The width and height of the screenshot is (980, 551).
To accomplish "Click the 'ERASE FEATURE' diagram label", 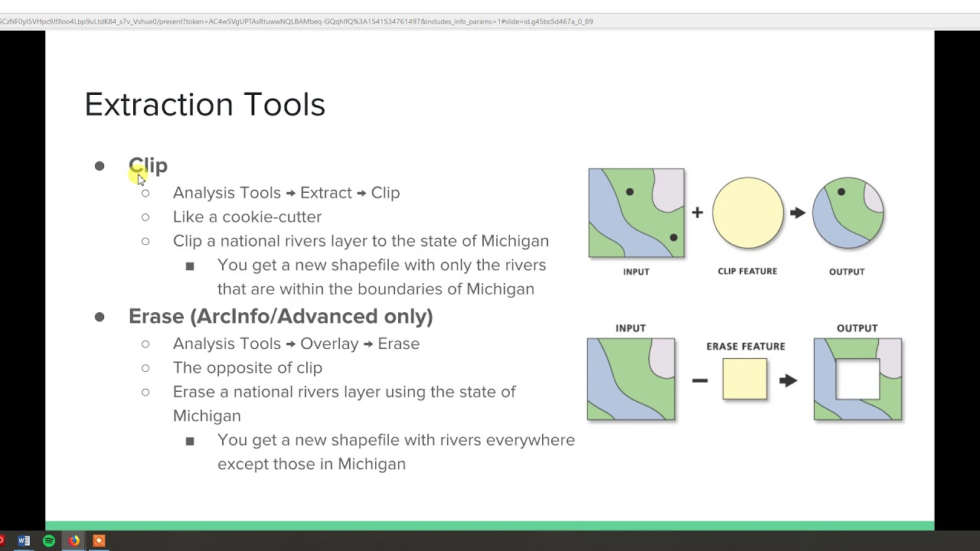I will coord(746,347).
